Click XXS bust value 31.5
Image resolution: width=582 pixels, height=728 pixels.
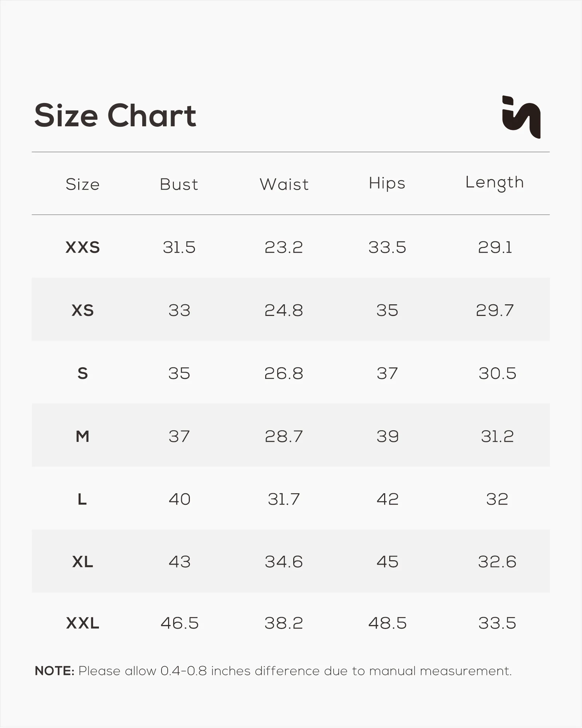pos(179,248)
